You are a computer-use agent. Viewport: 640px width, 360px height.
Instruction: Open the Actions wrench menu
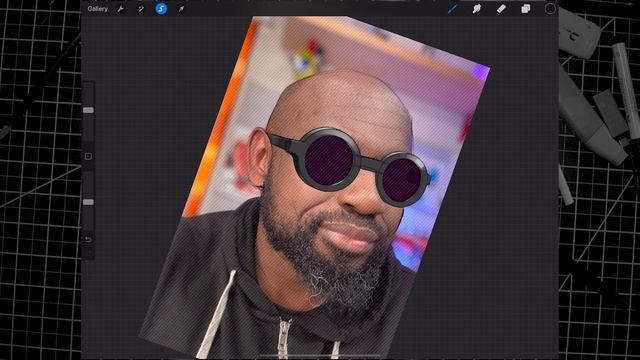[x=120, y=9]
